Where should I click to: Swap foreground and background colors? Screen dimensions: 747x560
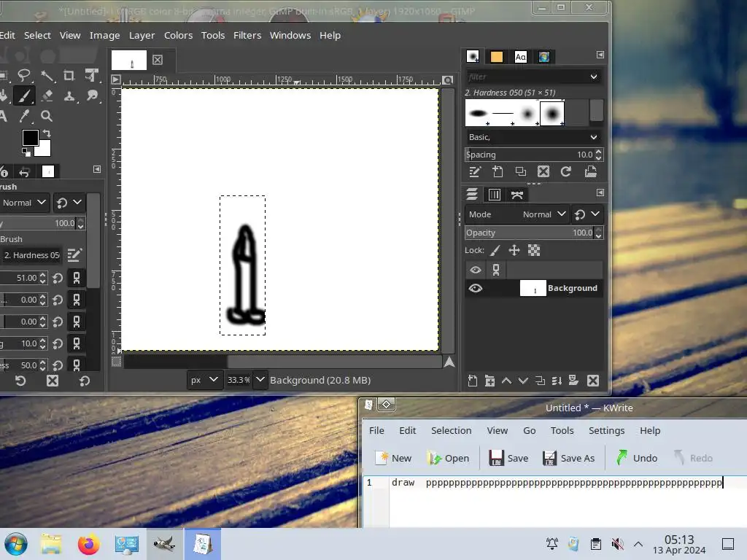pyautogui.click(x=47, y=133)
